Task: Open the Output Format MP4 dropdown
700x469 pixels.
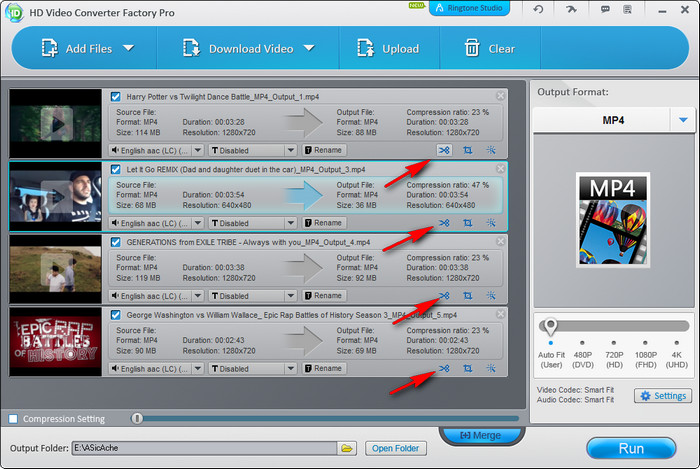Action: pos(683,120)
